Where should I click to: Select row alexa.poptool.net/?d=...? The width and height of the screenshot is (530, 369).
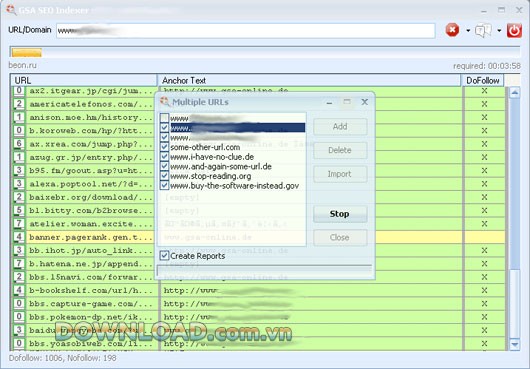click(258, 184)
